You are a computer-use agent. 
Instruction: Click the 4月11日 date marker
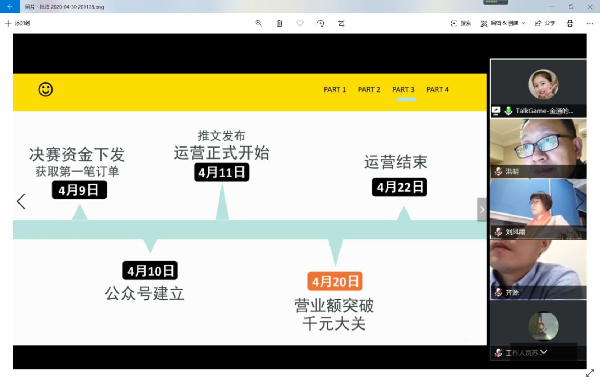(x=222, y=172)
